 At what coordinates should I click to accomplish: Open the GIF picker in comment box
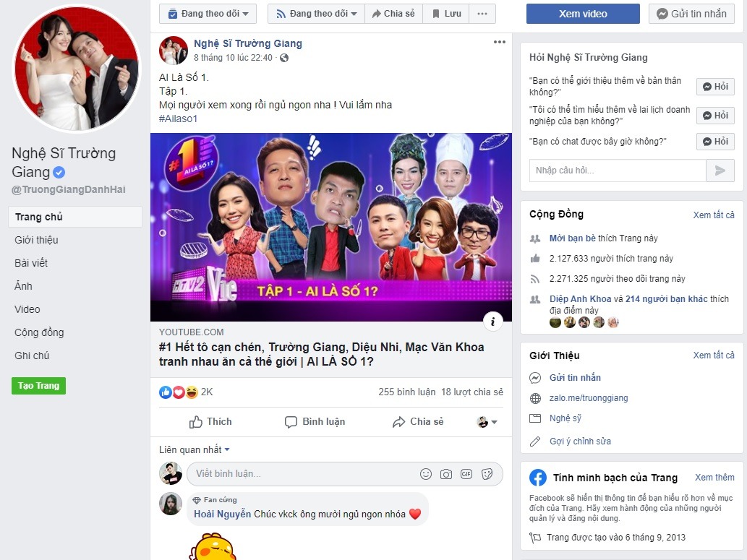(x=466, y=474)
